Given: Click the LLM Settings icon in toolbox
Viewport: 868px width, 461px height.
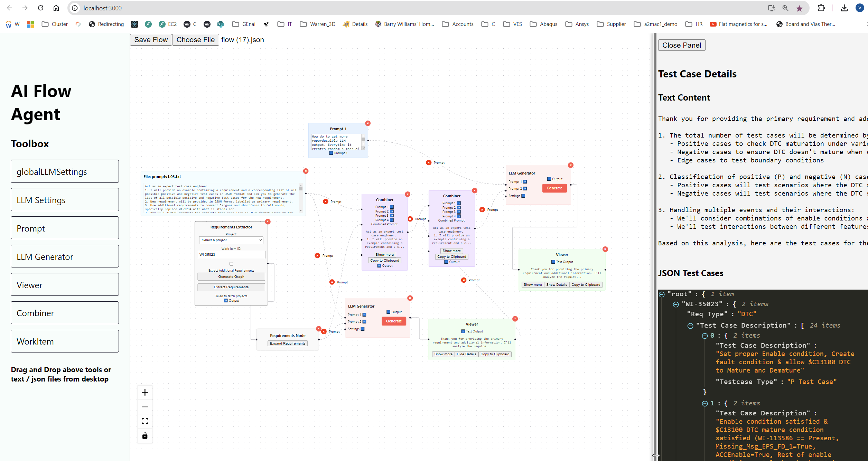Looking at the screenshot, I should 65,200.
